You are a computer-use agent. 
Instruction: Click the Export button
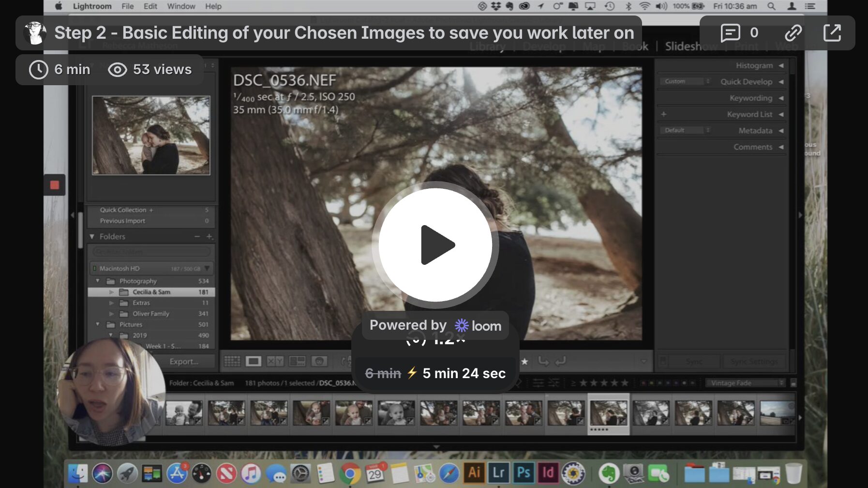(x=184, y=362)
